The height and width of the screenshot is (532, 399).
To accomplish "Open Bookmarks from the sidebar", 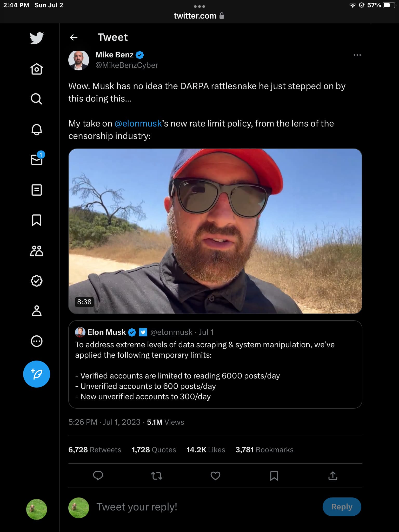I will coord(37,220).
